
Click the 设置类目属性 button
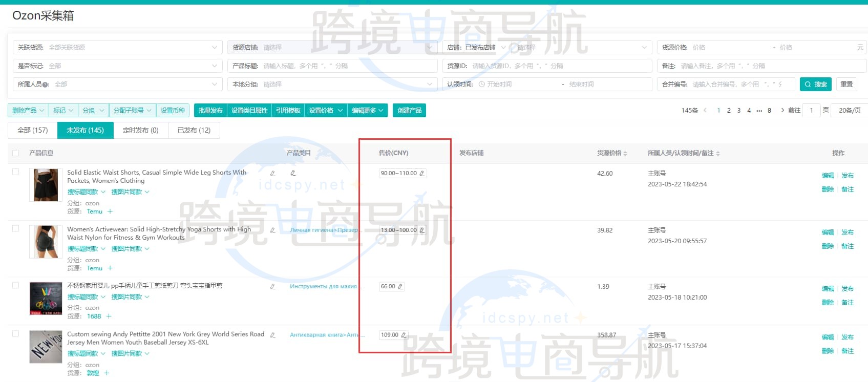point(249,110)
